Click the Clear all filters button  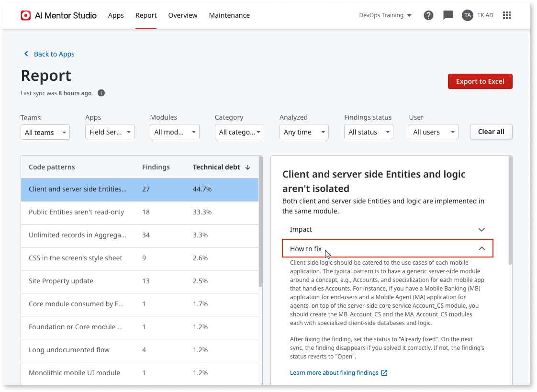491,132
